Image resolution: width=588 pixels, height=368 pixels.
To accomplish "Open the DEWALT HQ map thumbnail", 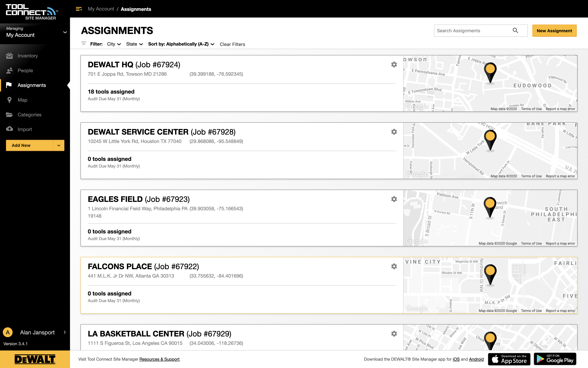I will click(x=490, y=83).
